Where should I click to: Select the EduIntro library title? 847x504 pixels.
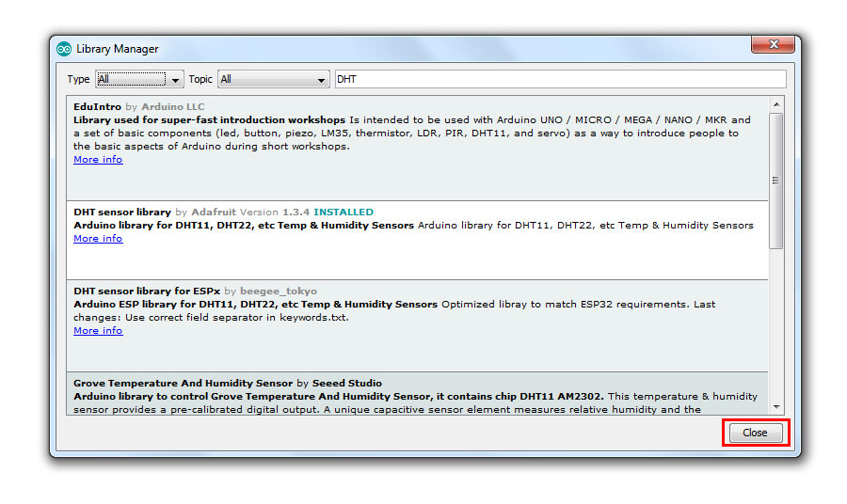click(x=97, y=107)
